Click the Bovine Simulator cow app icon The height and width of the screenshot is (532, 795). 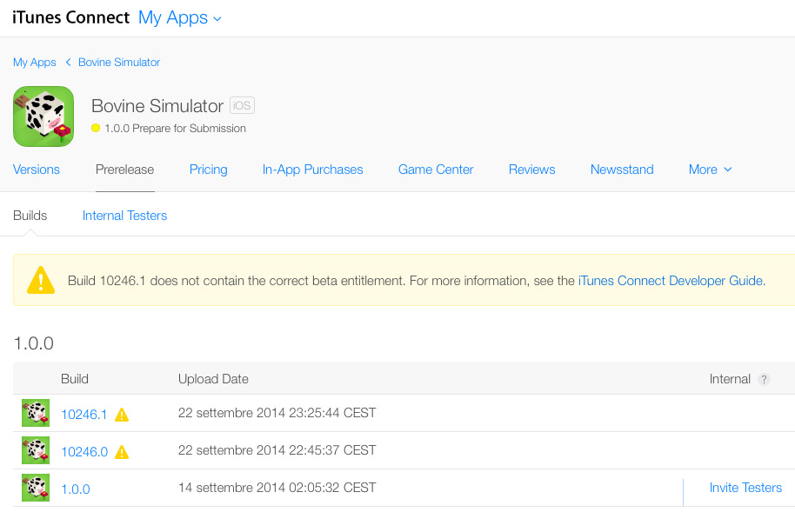(43, 116)
